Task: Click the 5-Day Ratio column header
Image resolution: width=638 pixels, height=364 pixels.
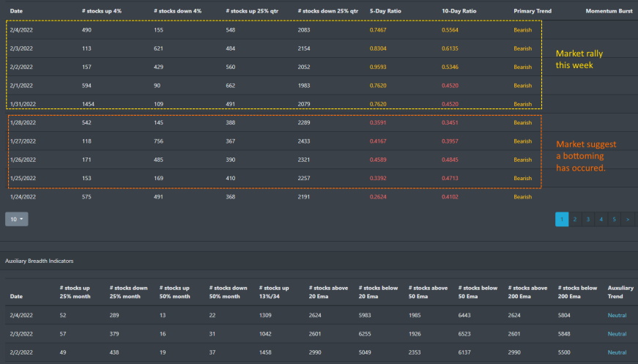Action: [385, 11]
